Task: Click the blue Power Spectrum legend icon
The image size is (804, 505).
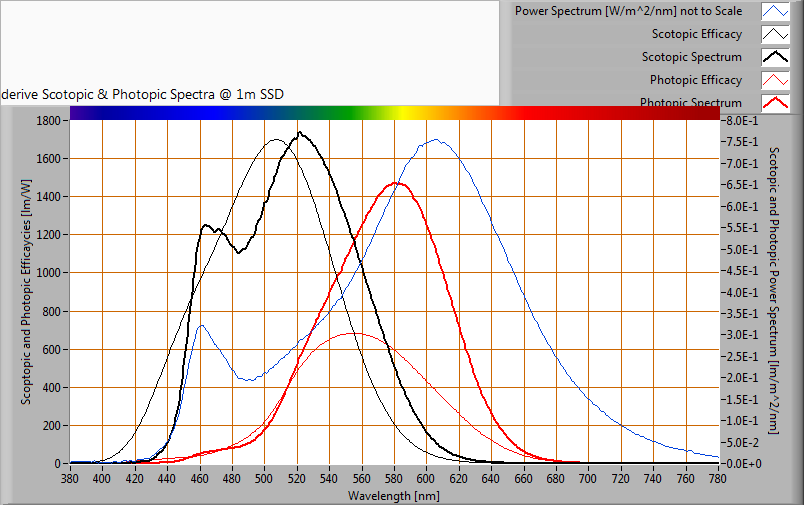Action: [775, 12]
